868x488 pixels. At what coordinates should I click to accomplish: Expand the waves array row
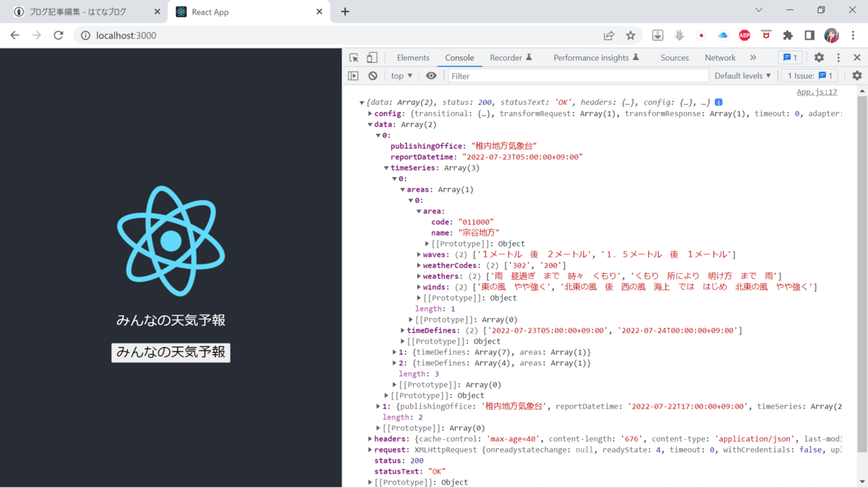coord(419,254)
